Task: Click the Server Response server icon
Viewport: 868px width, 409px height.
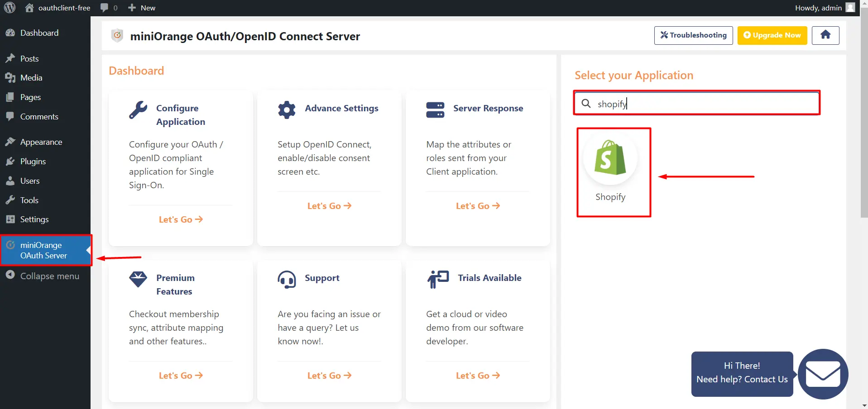Action: point(435,110)
